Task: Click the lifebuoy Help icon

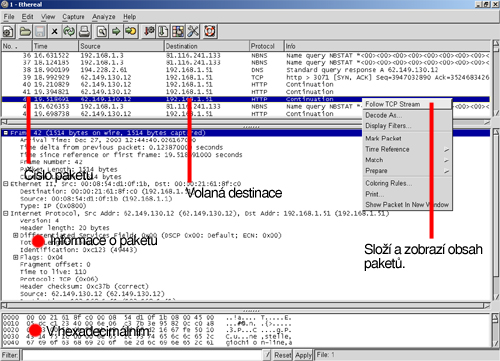Action: [210, 32]
